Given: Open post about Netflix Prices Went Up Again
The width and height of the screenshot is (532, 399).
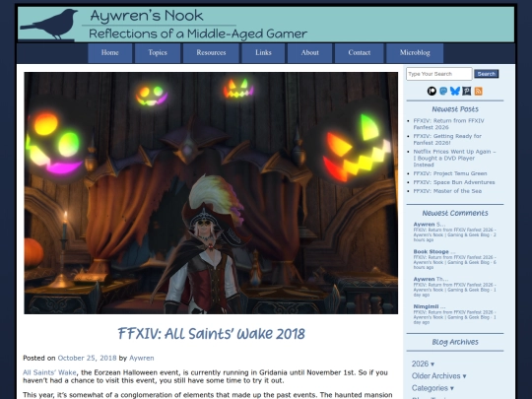Looking at the screenshot, I should pyautogui.click(x=454, y=158).
